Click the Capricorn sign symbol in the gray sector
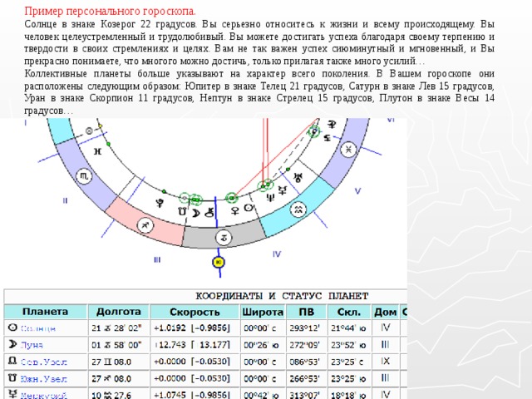 [224, 238]
